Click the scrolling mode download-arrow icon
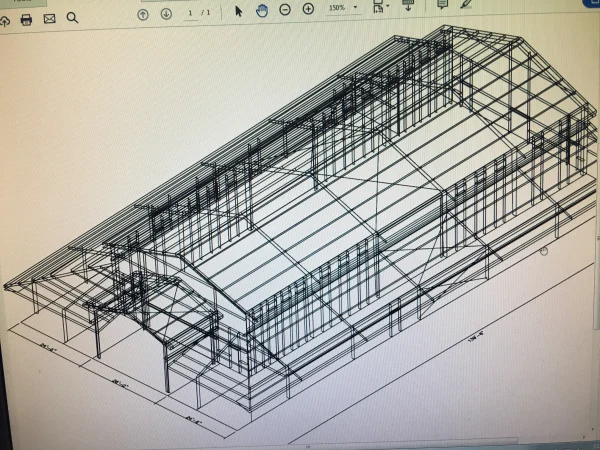 [408, 5]
